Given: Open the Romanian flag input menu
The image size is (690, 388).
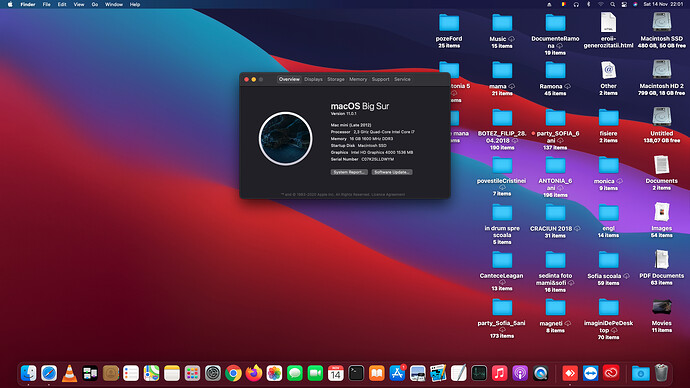Looking at the screenshot, I should click(563, 4).
